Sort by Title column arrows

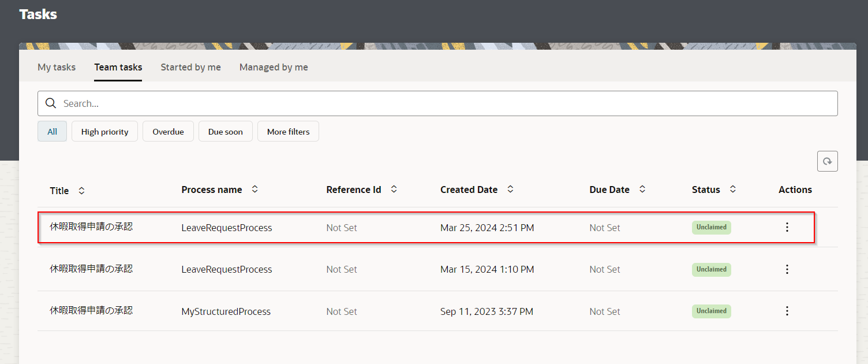(x=81, y=191)
